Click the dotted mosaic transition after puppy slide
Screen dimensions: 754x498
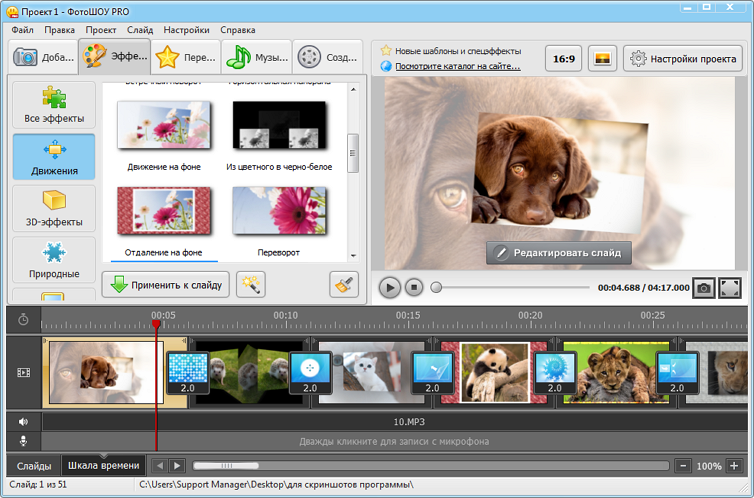[x=188, y=373]
